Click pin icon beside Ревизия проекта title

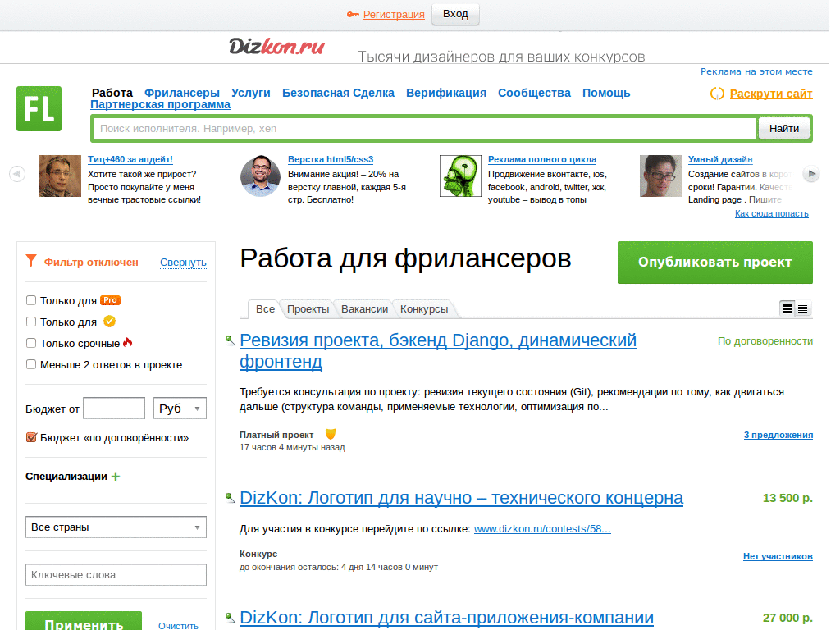230,340
